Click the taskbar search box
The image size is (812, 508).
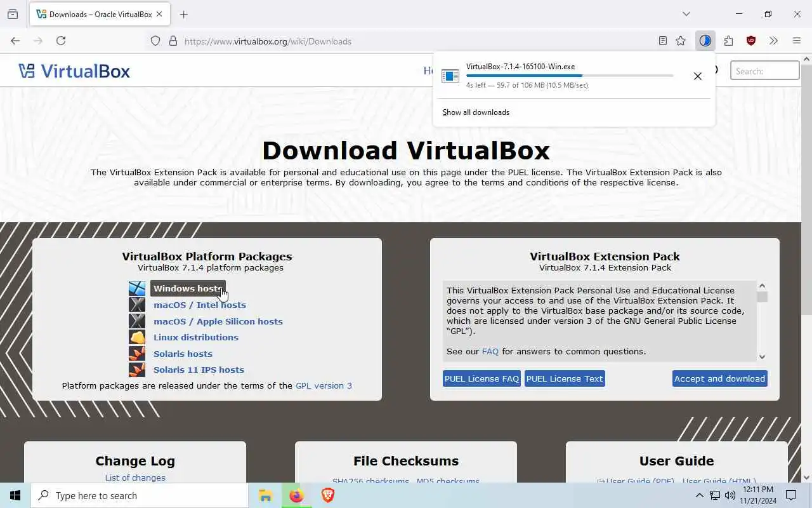coord(140,495)
